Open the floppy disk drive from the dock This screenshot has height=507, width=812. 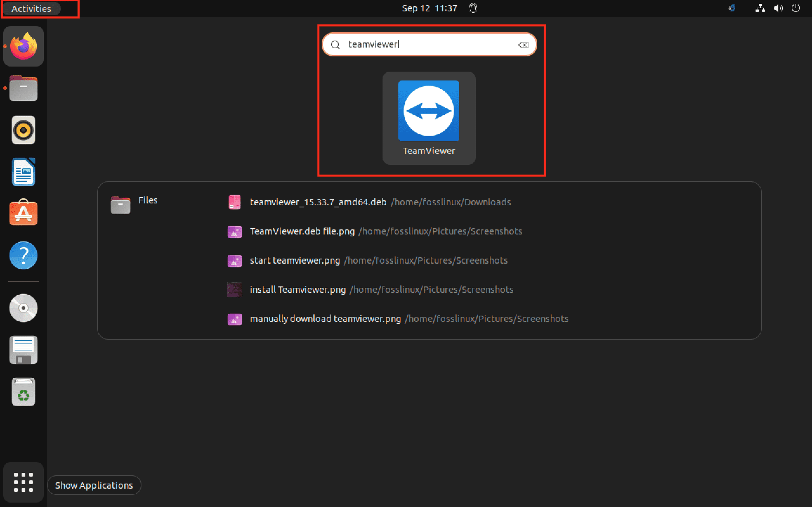point(23,350)
